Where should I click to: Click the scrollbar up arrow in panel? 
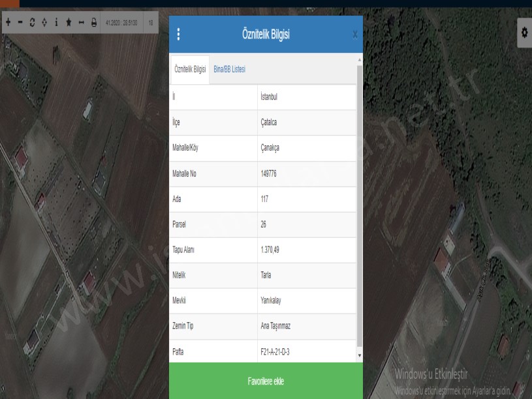(360, 60)
